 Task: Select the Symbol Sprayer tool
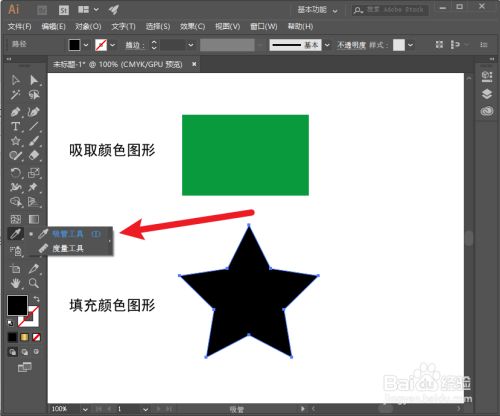[15, 251]
